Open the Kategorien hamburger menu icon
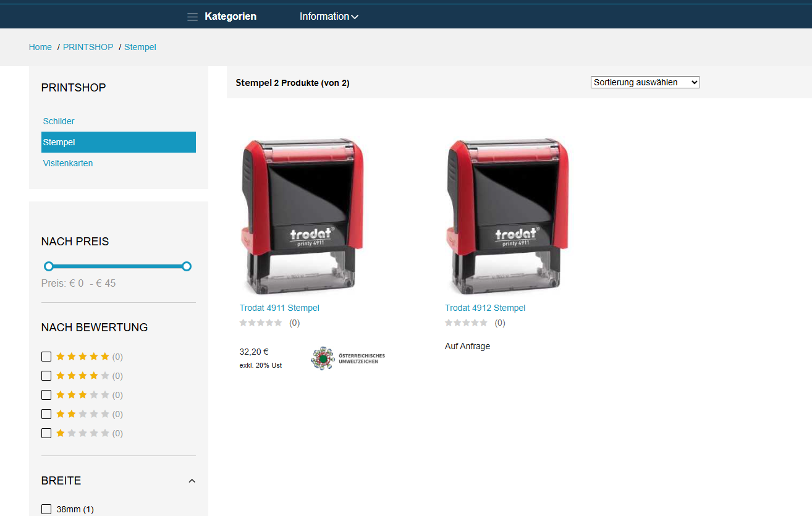The image size is (812, 516). tap(192, 17)
